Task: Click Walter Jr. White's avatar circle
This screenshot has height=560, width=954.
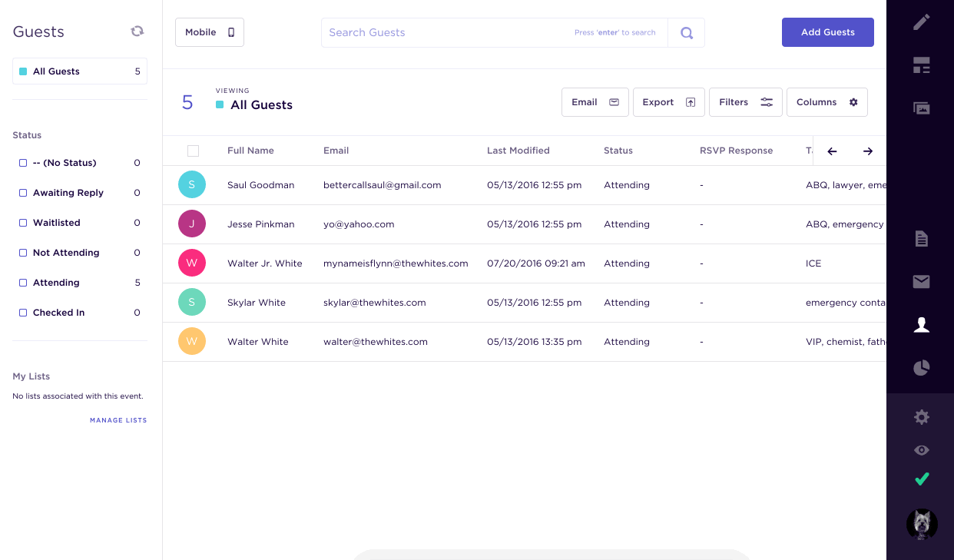Action: [x=192, y=263]
